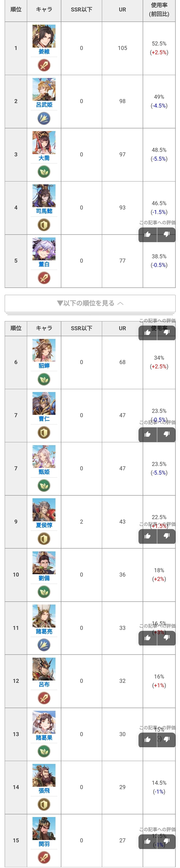Viewport: 180px width, 868px height.
Task: Open the 呂武姫 character link
Action: (44, 105)
